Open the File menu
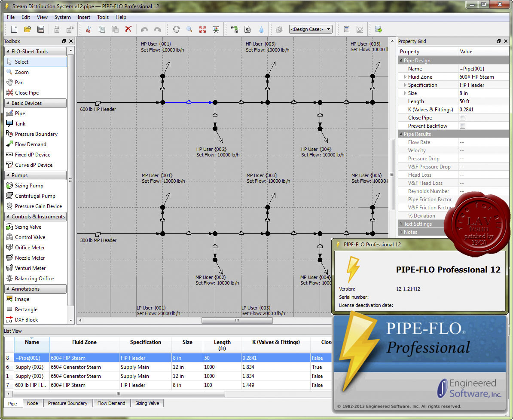513x420 pixels. 11,17
